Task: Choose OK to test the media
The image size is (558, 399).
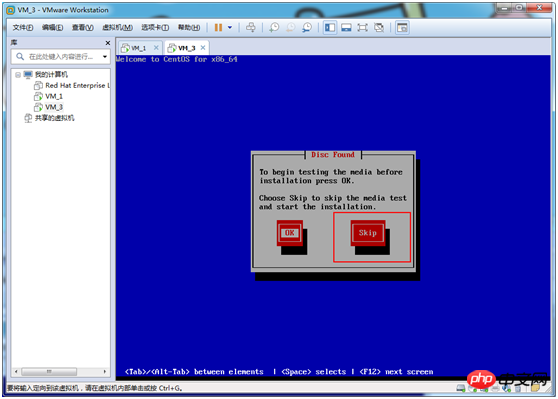Action: (290, 233)
